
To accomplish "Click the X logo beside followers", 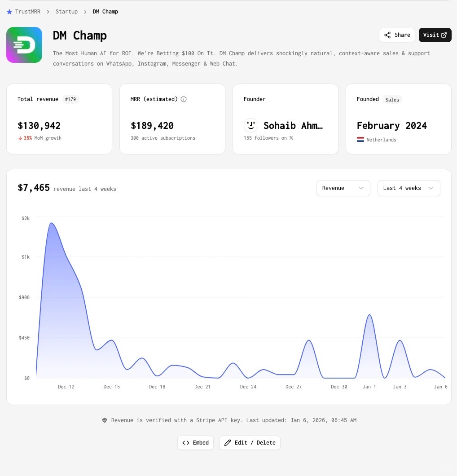I will point(291,138).
